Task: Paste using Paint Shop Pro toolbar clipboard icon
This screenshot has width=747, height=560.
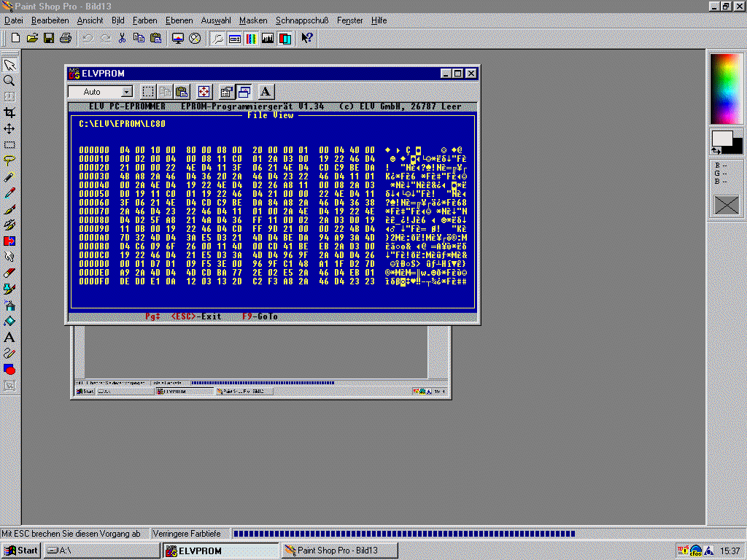Action: point(156,38)
